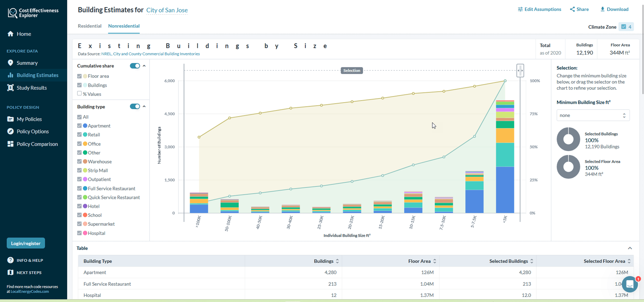
Task: Click the Building Estimates bar-chart icon
Action: click(10, 75)
